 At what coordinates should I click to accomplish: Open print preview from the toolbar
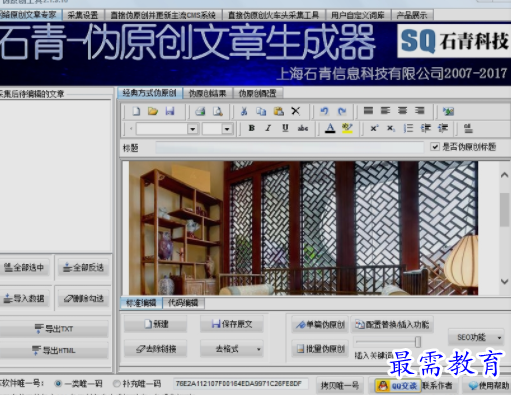218,111
